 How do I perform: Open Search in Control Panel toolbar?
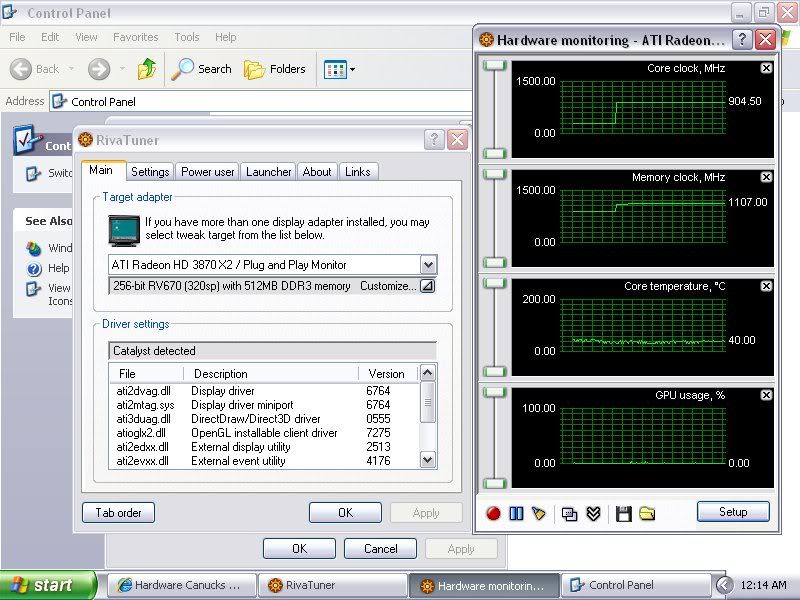[202, 69]
